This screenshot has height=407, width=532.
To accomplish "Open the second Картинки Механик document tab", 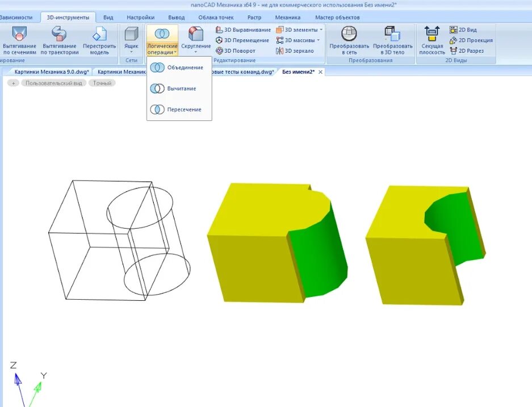I will click(121, 72).
